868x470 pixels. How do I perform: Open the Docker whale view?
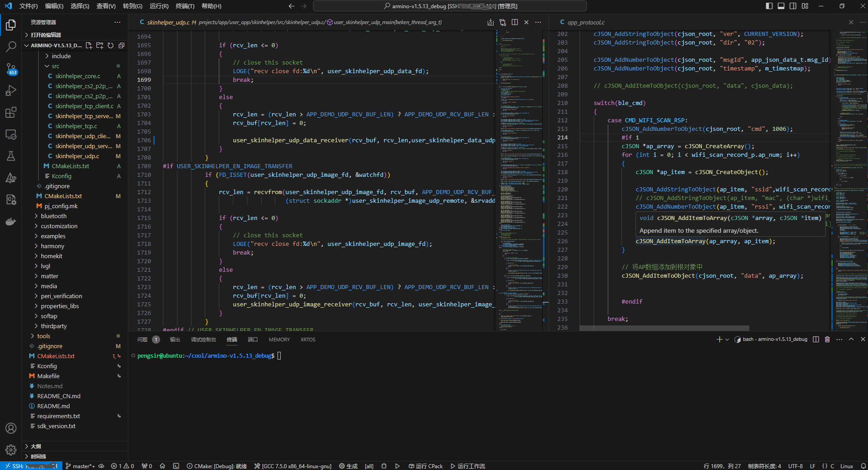coord(11,221)
